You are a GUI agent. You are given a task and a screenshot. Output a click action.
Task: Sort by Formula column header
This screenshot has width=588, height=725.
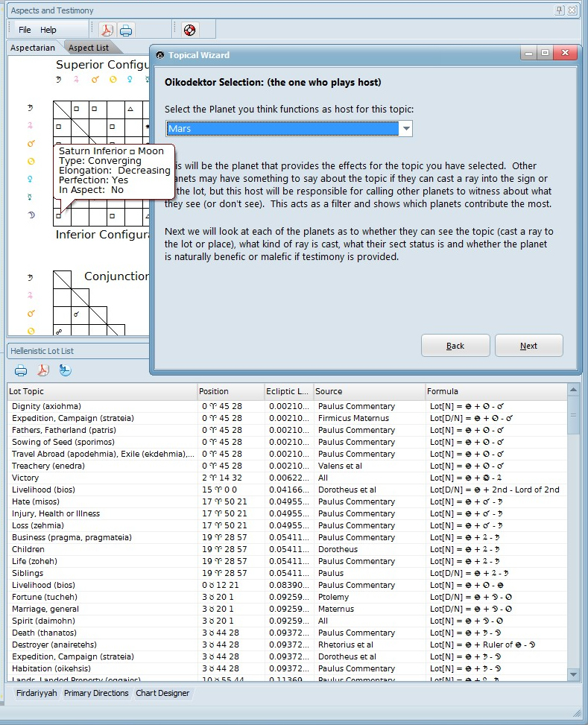tap(496, 391)
